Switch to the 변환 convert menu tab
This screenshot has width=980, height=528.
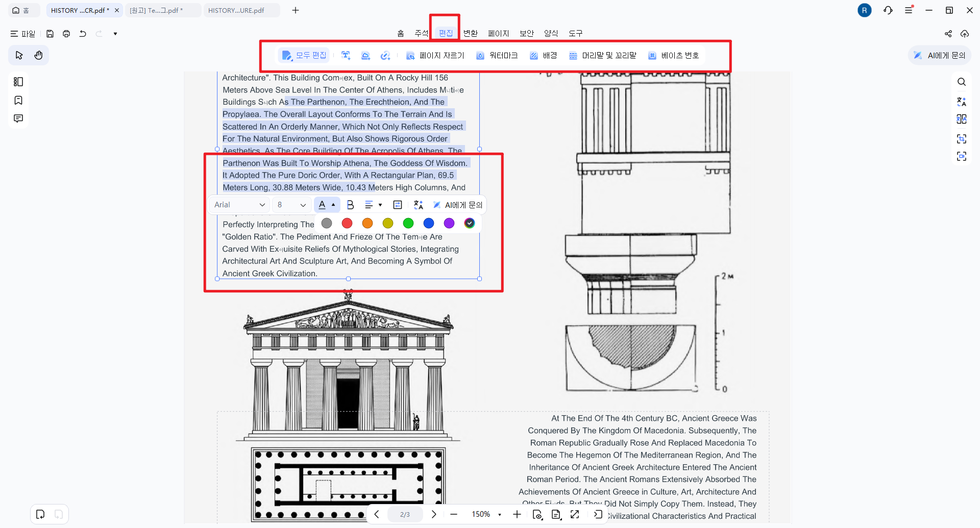(471, 33)
